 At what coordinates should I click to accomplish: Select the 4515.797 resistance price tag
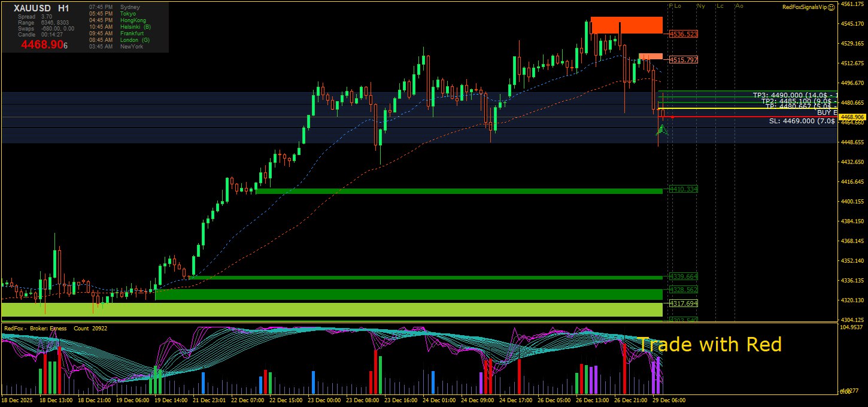point(684,60)
